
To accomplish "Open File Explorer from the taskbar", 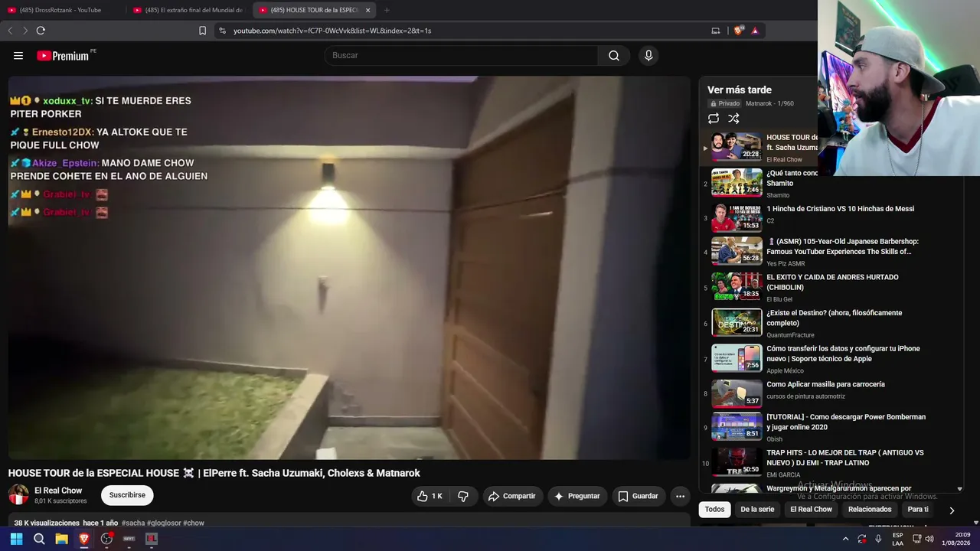I will 61,539.
